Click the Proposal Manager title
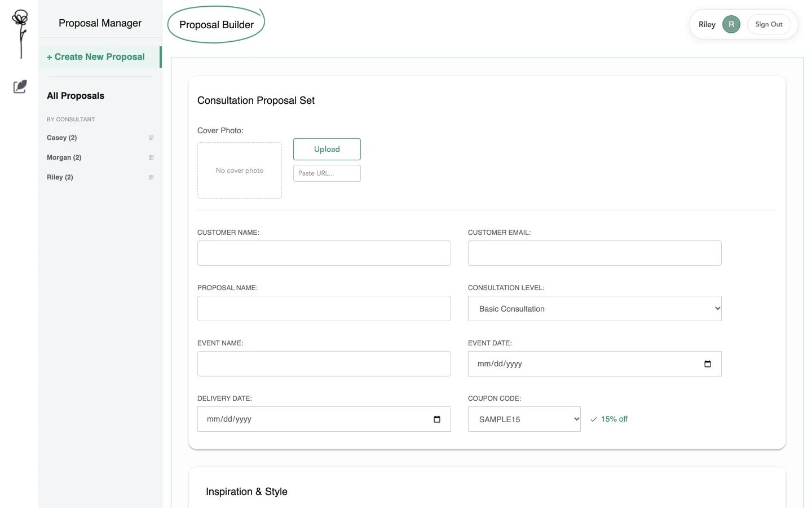Image resolution: width=812 pixels, height=508 pixels. (100, 23)
